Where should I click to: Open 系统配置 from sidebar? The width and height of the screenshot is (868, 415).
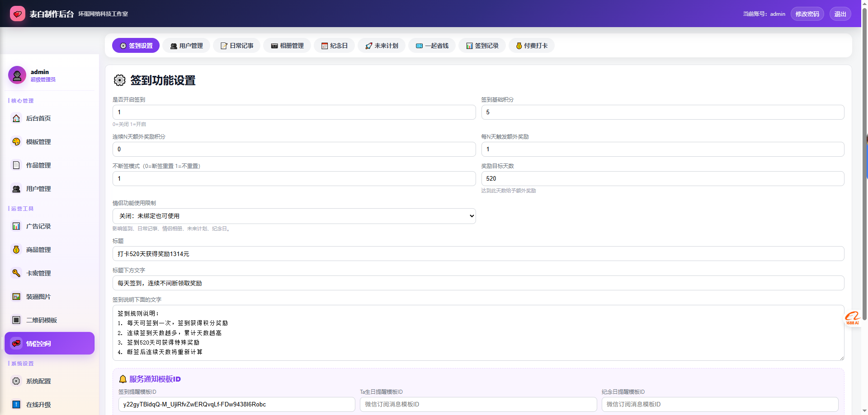pyautogui.click(x=50, y=381)
